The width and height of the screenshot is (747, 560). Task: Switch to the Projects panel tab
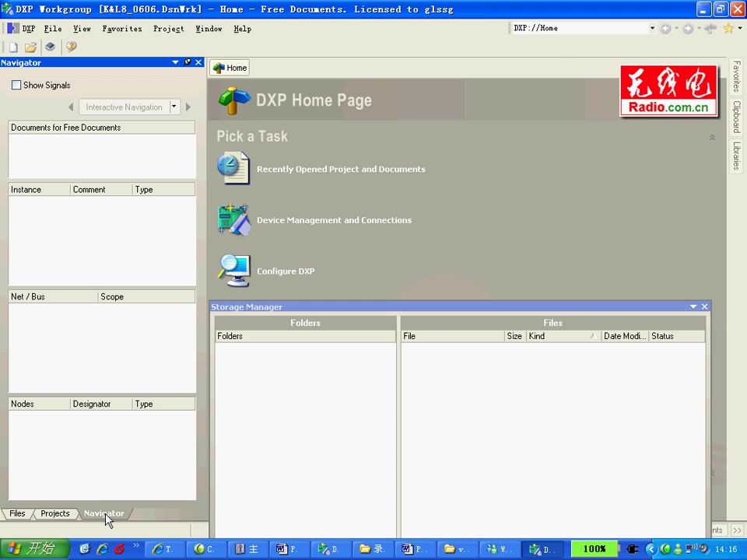[55, 513]
